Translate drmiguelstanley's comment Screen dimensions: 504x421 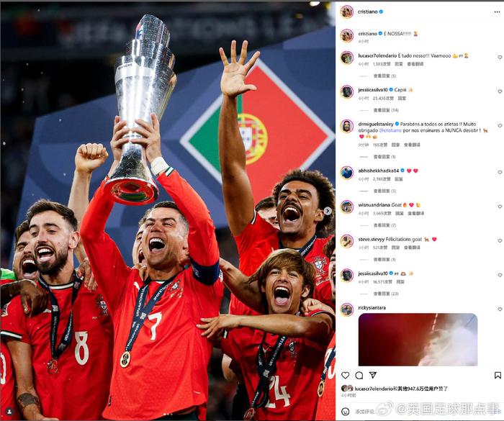[412, 145]
